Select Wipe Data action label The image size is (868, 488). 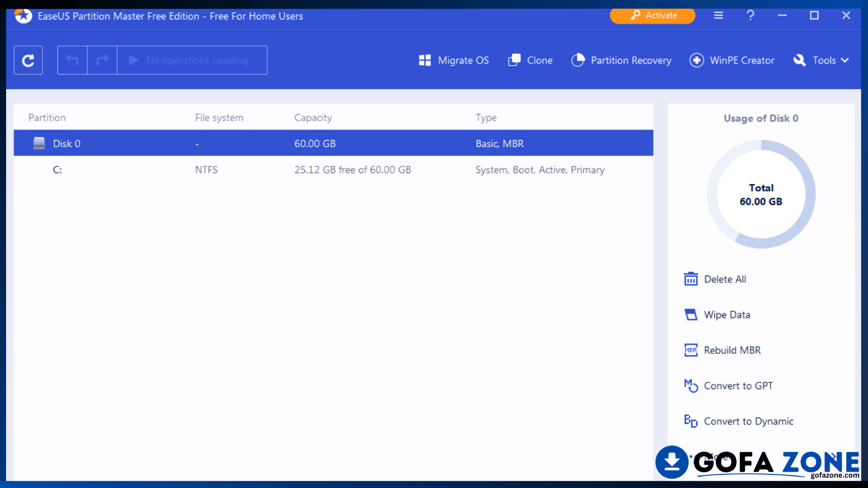727,315
